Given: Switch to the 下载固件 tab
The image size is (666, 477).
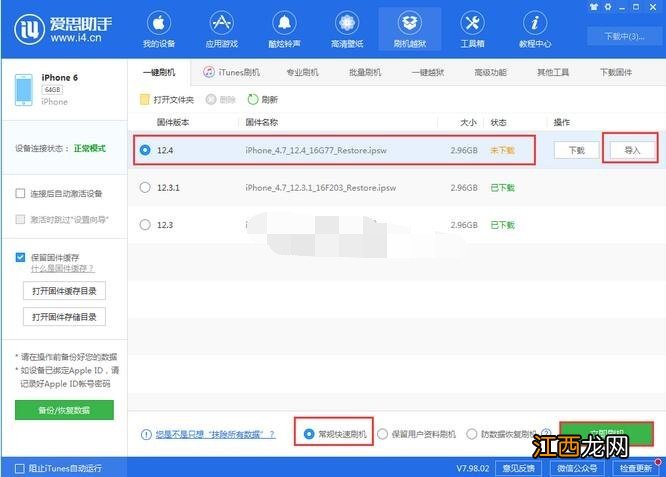Looking at the screenshot, I should [615, 73].
